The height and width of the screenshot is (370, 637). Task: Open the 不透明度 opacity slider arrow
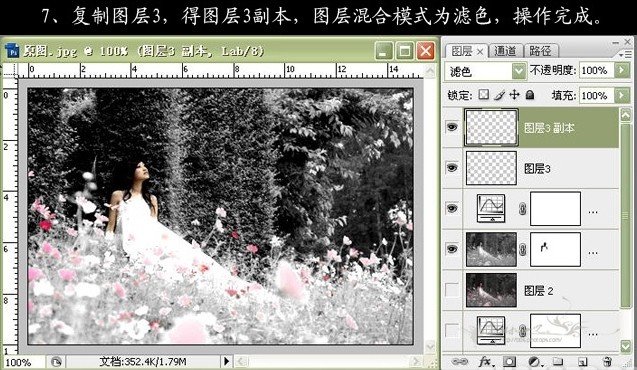coord(622,70)
